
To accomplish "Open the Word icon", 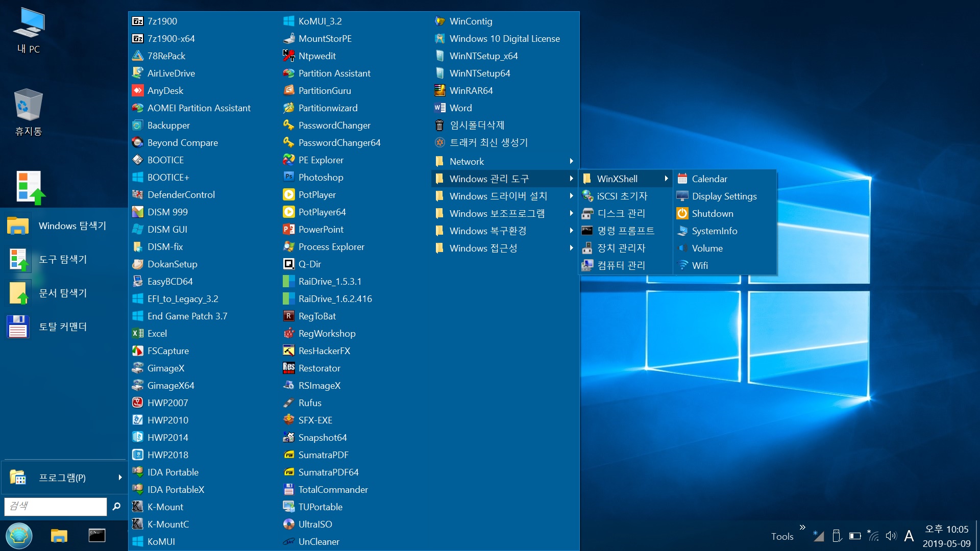I will coord(440,108).
